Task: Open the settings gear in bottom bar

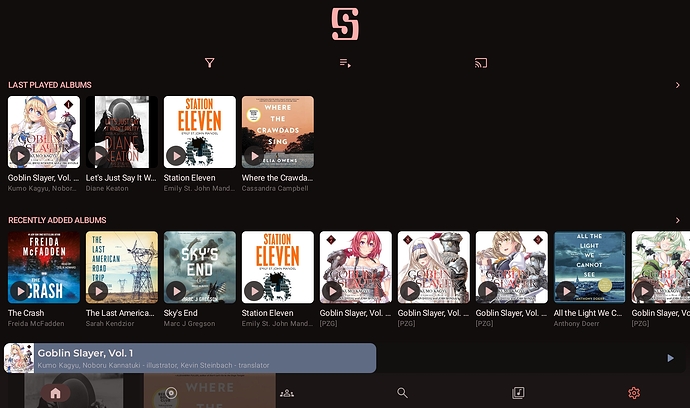Action: [x=633, y=393]
